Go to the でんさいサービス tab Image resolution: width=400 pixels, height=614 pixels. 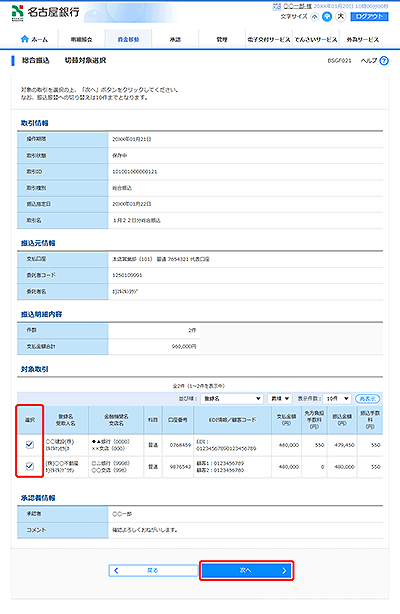tap(316, 40)
